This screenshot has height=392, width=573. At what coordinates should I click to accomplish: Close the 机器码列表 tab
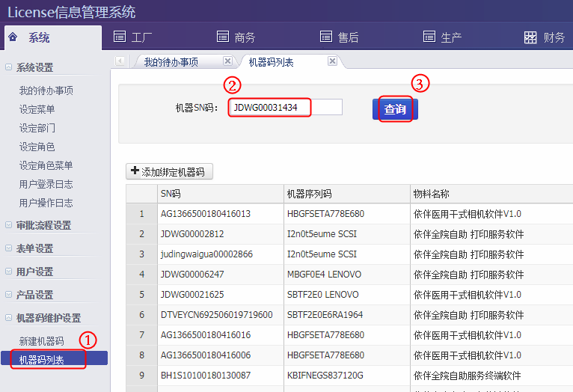(332, 61)
